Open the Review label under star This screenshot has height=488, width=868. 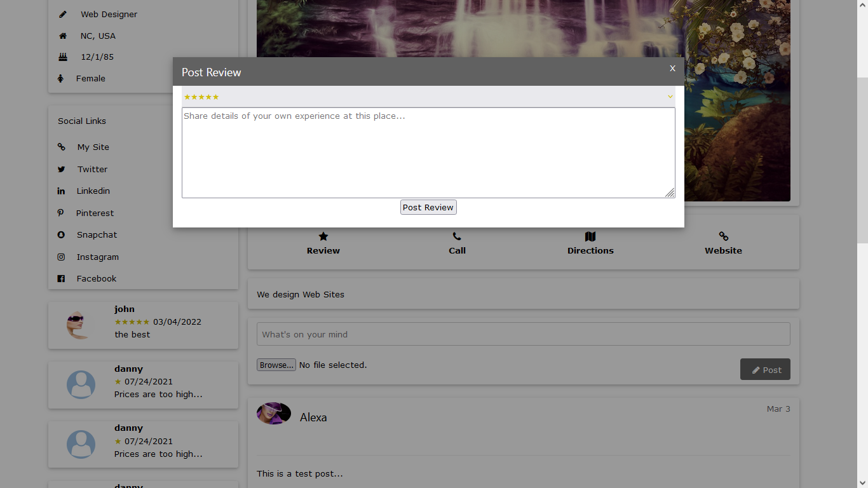[323, 250]
